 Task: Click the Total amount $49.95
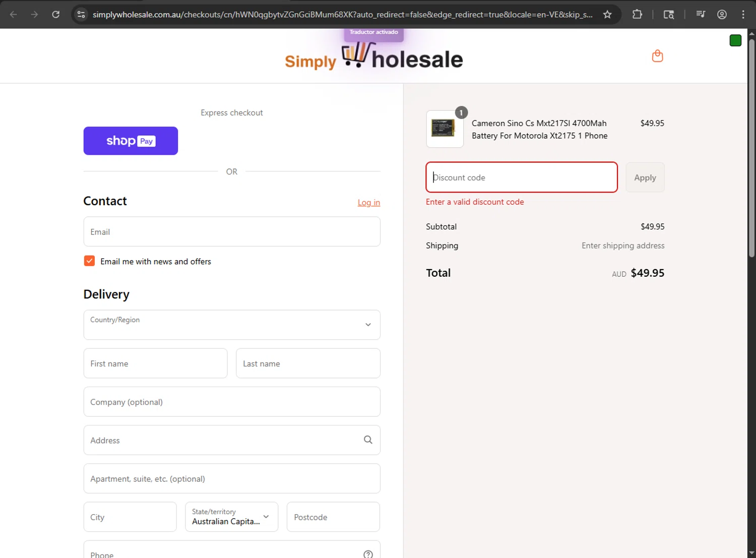tap(648, 273)
